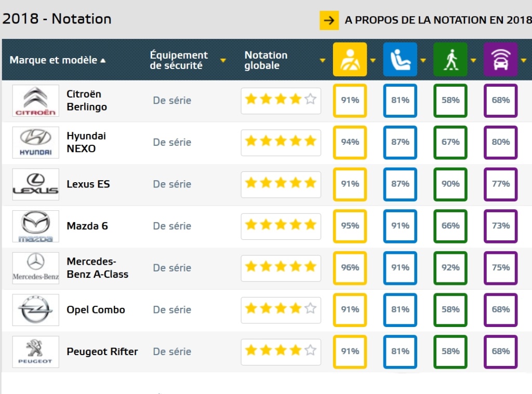Click the Peugeot lion logo

coord(36,352)
